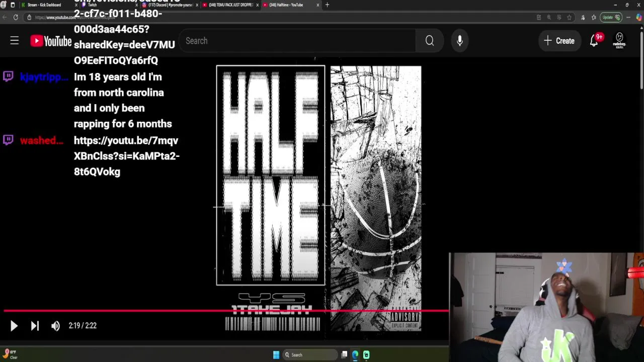Click the 2:19 / 2:22 time display
644x362 pixels.
(x=83, y=326)
